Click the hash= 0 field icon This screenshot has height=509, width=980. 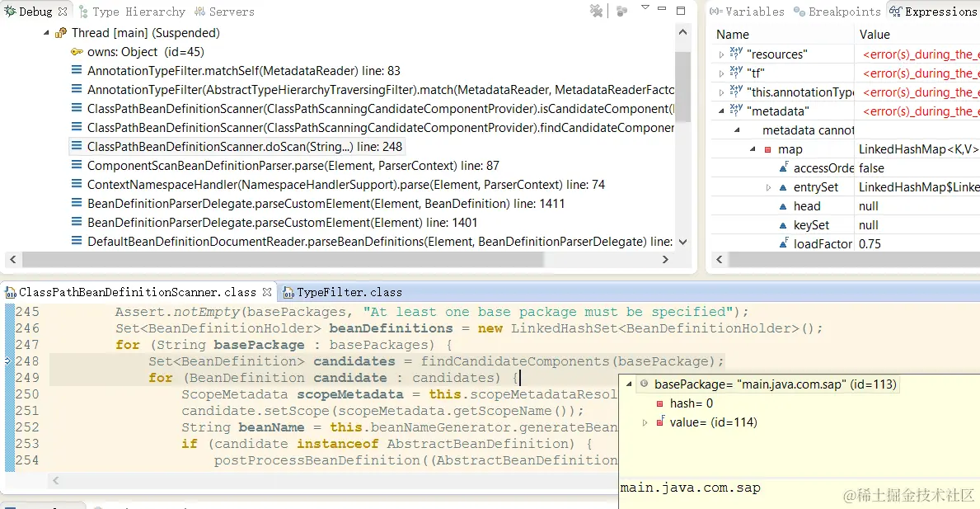click(x=659, y=404)
